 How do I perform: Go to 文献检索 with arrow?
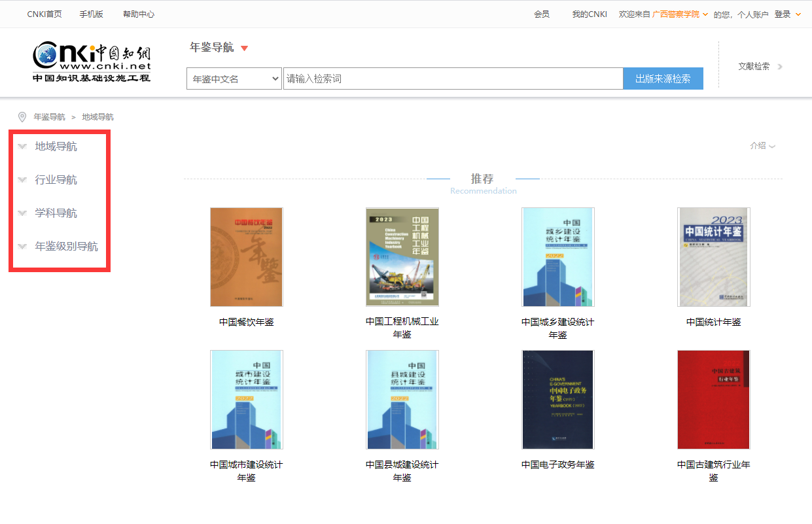point(760,66)
